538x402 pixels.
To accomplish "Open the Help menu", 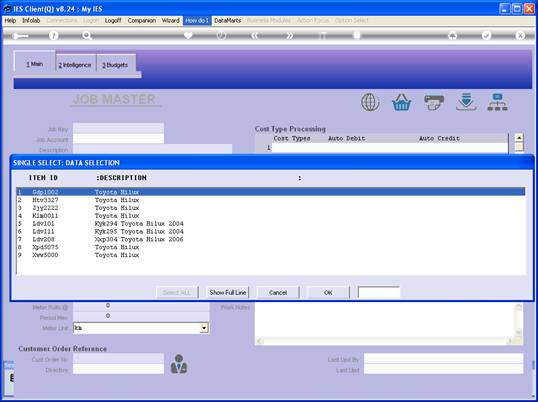I will [x=10, y=21].
